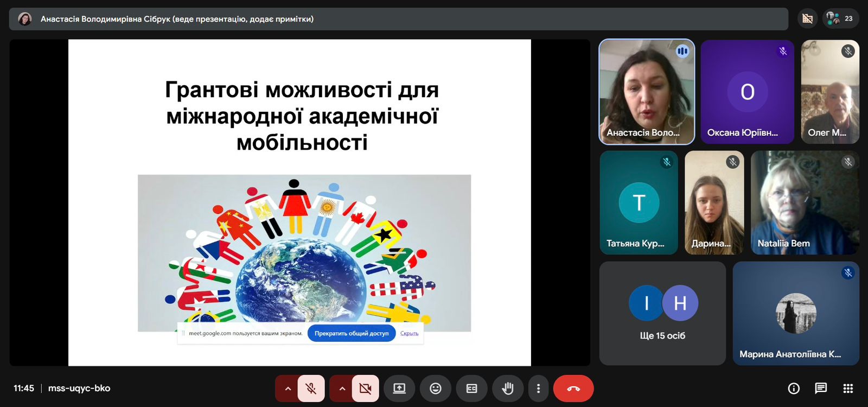Open the chat panel
This screenshot has height=407, width=868.
click(x=821, y=389)
